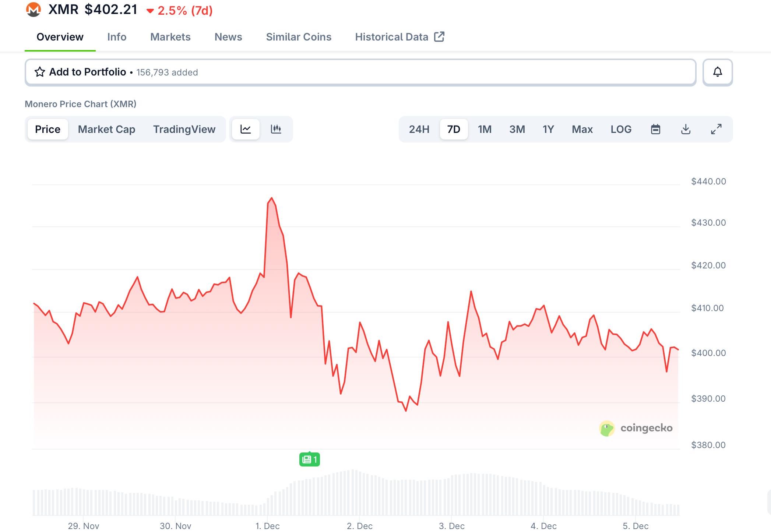Expand chart to fullscreen

(x=716, y=129)
